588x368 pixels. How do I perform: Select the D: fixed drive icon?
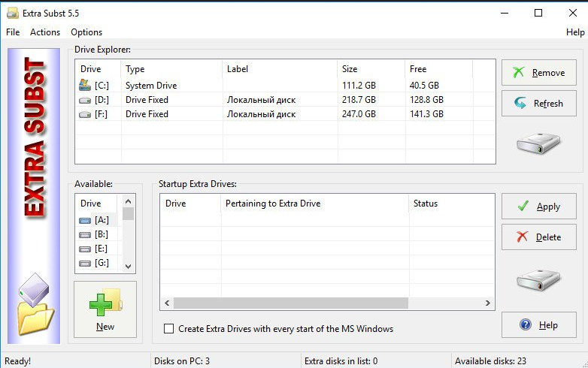(85, 100)
